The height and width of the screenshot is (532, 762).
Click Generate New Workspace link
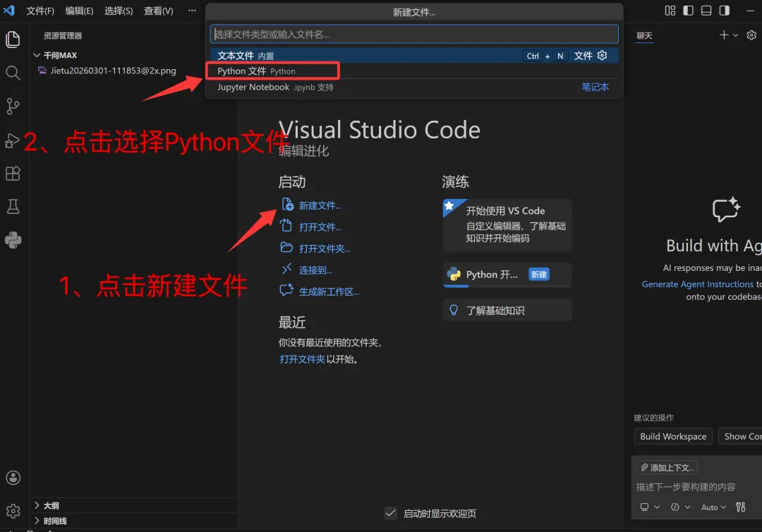[x=329, y=291]
